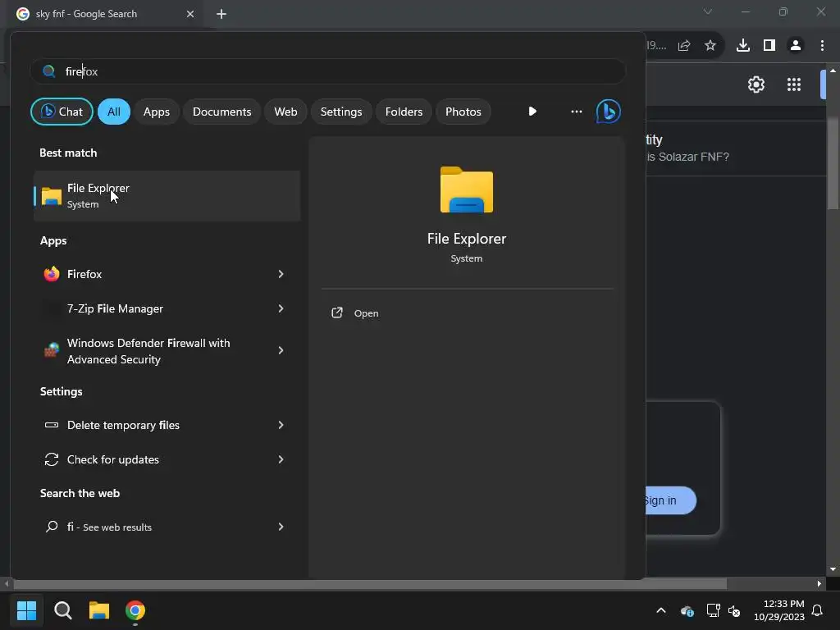This screenshot has width=840, height=630.
Task: Select the All filter
Action: pyautogui.click(x=113, y=112)
